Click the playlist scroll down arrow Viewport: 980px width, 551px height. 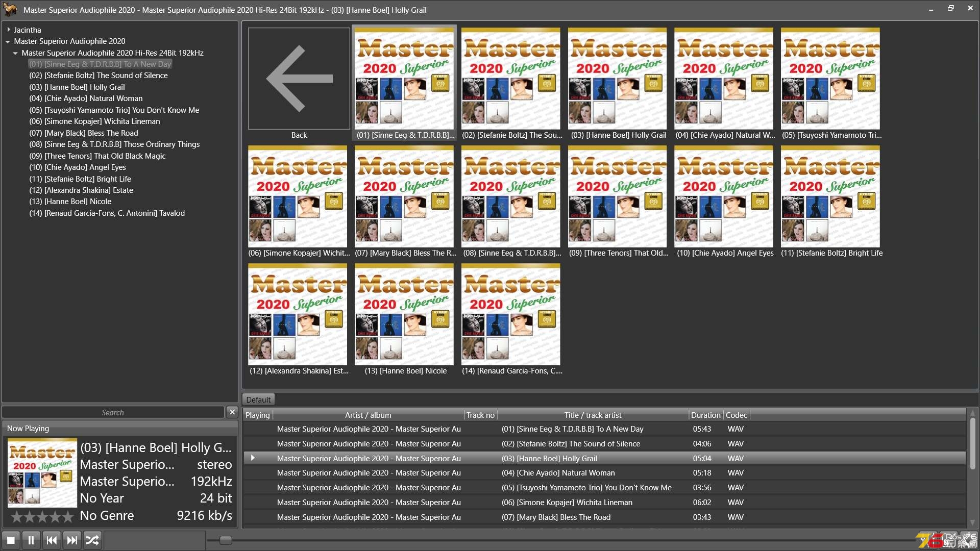coord(973,523)
